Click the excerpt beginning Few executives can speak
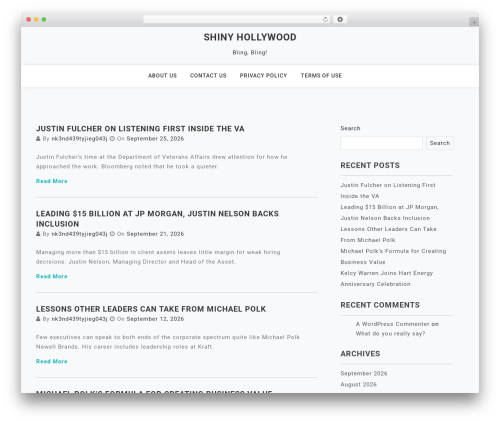This screenshot has width=500, height=423. [x=168, y=342]
